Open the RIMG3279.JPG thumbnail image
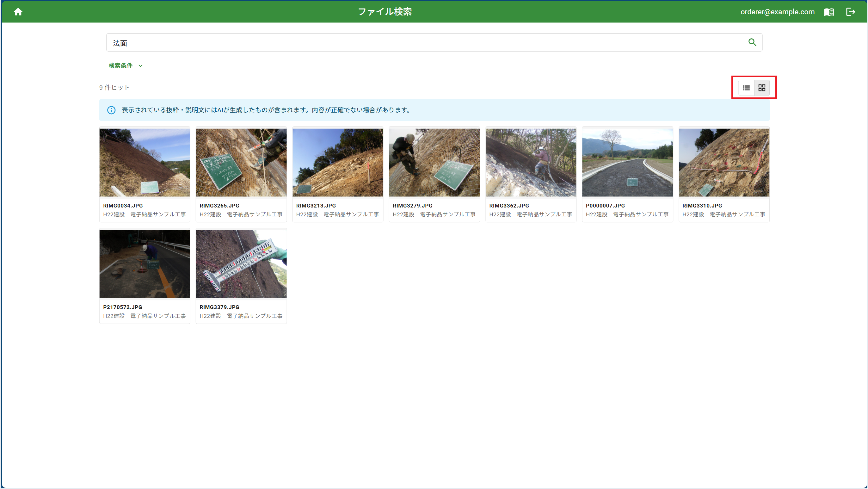 [434, 163]
